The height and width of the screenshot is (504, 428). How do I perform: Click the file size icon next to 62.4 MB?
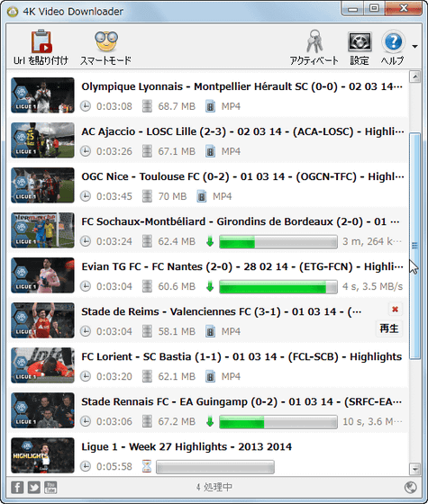coord(147,241)
